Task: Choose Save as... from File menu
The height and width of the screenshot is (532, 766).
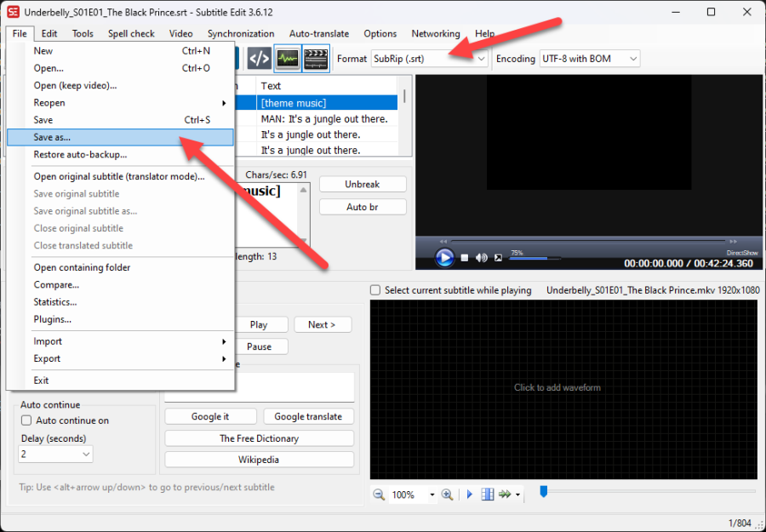Action: click(x=52, y=137)
